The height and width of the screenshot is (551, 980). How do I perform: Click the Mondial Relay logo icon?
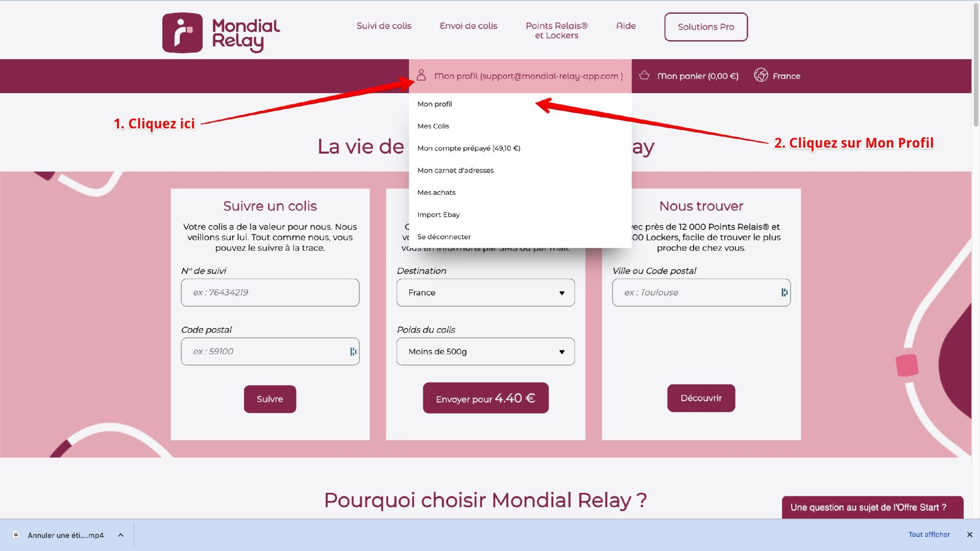click(x=182, y=32)
